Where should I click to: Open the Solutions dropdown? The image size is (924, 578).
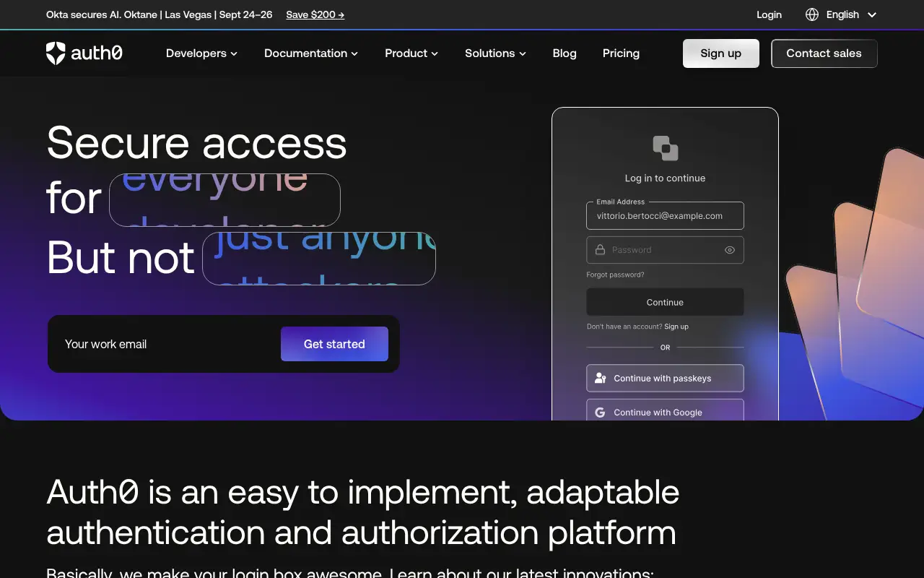(x=495, y=53)
